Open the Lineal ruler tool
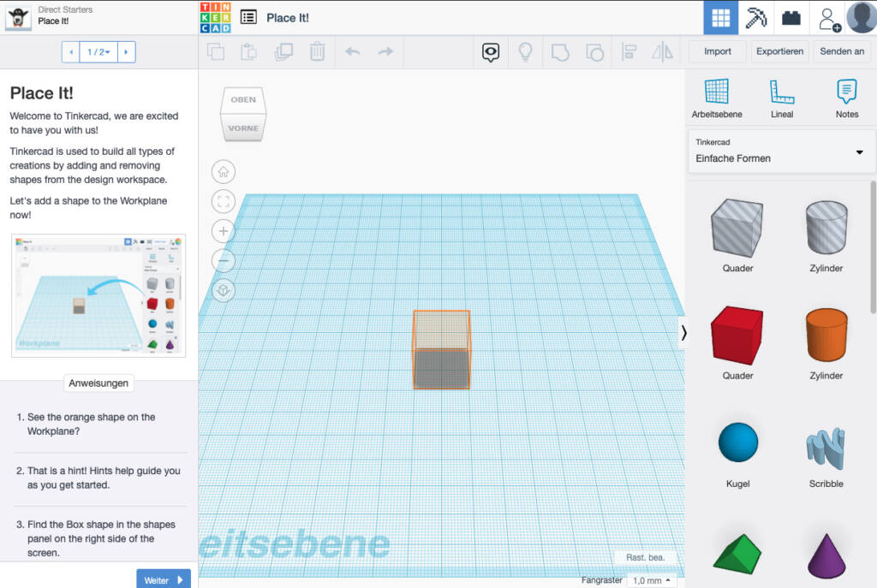 pyautogui.click(x=782, y=99)
